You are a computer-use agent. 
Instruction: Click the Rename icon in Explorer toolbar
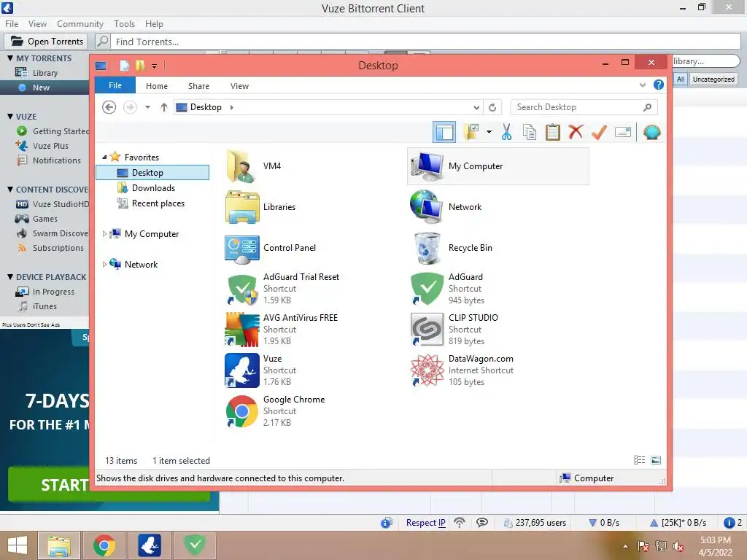coord(623,132)
